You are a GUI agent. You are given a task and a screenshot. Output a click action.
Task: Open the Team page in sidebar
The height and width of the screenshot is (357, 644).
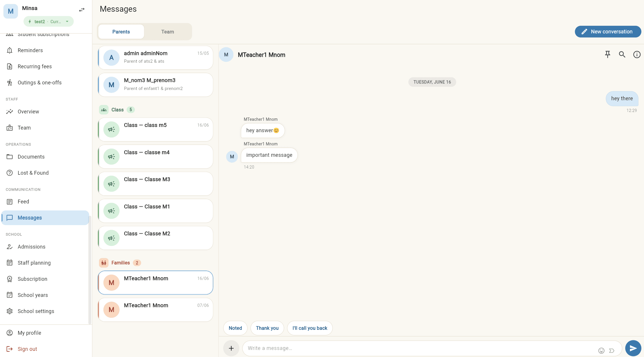click(x=45, y=128)
